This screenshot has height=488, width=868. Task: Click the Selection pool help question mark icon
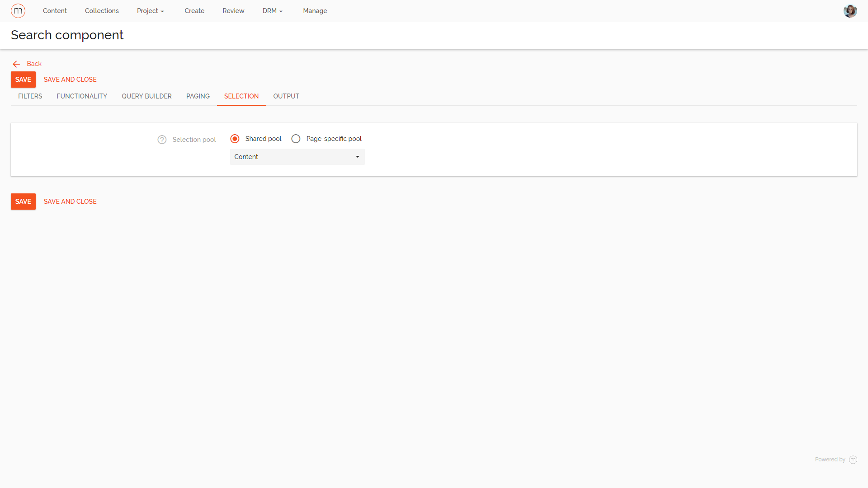162,140
